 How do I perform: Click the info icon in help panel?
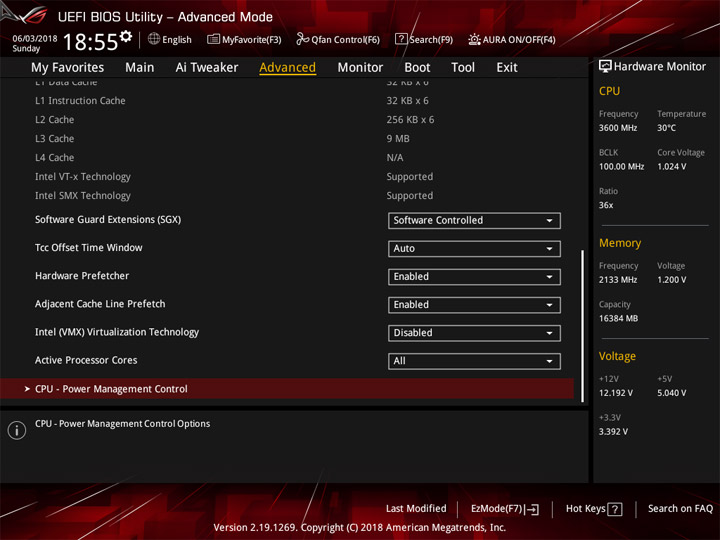click(x=17, y=430)
